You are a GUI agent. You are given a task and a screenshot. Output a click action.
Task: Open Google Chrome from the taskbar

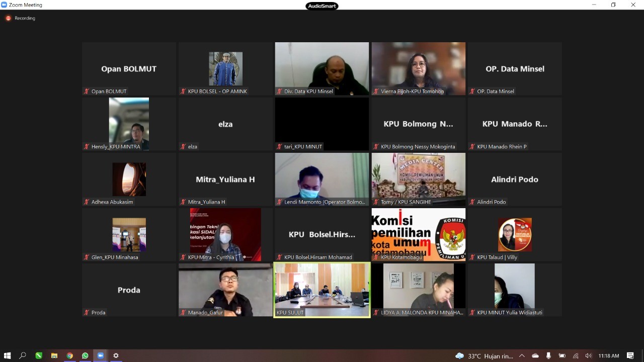(69, 355)
